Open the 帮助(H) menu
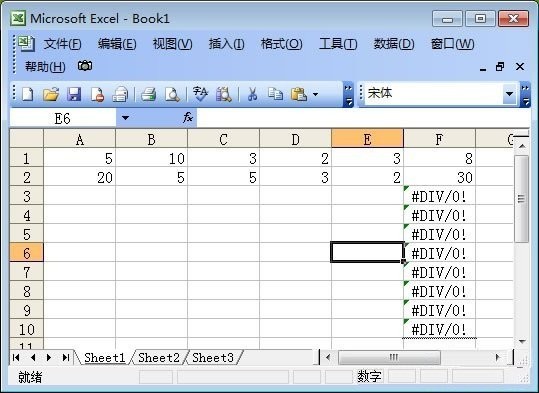Image resolution: width=539 pixels, height=393 pixels. click(x=45, y=66)
